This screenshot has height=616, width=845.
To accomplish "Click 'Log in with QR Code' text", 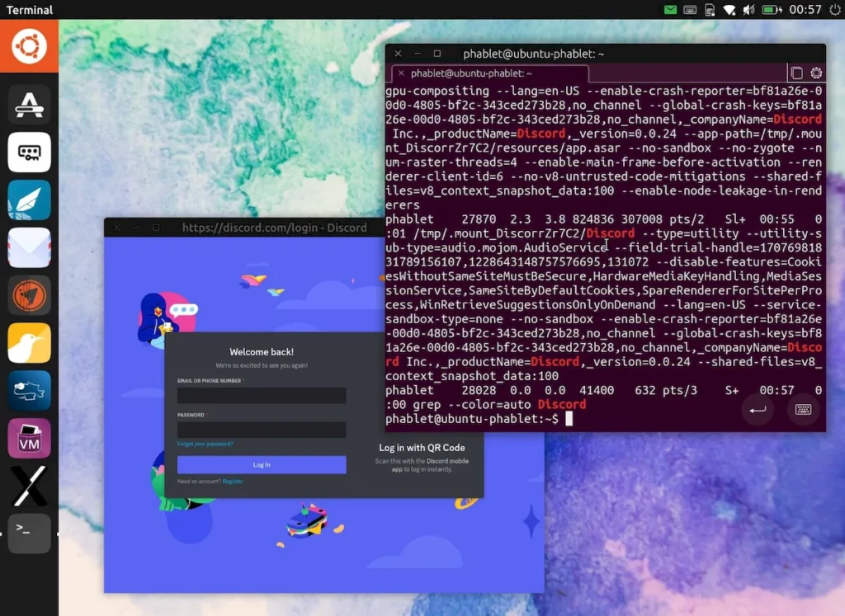I will 422,448.
